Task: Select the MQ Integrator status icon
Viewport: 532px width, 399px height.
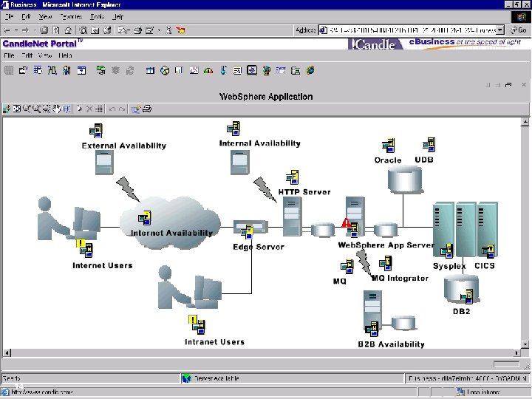Action: (x=386, y=263)
